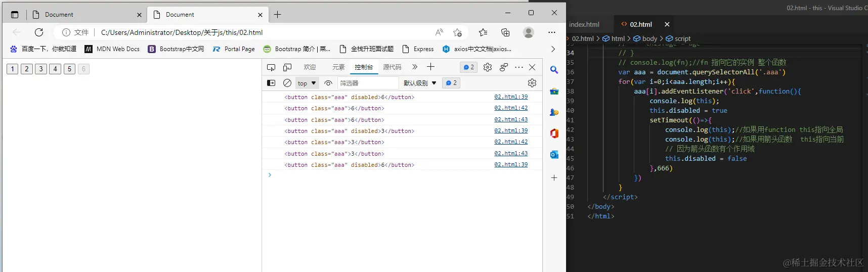Click page button labeled 4
Screen dimensions: 868x272
(55, 69)
